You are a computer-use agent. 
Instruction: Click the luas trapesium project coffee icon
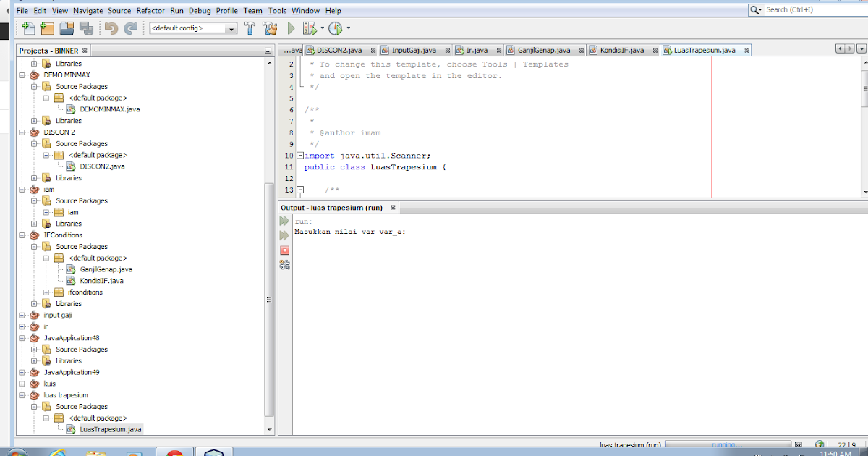pyautogui.click(x=33, y=395)
